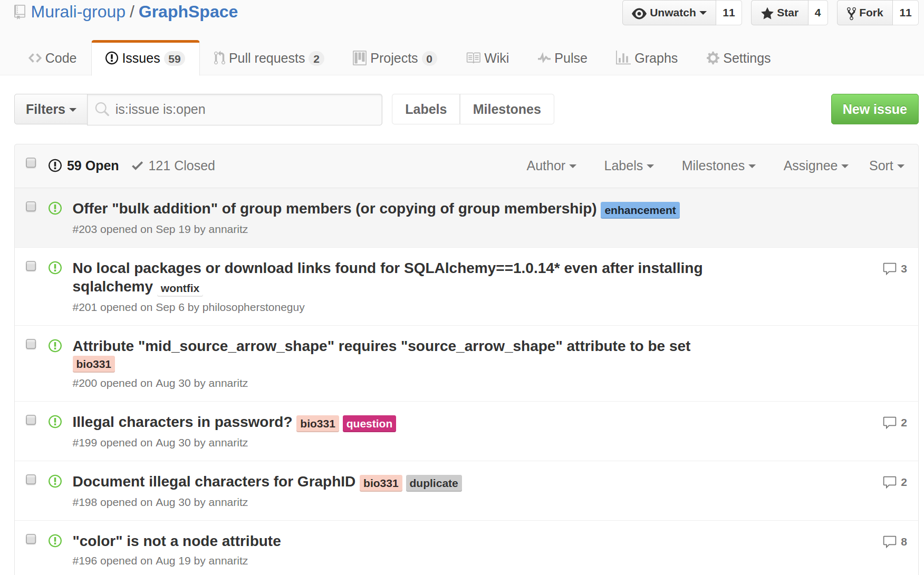
Task: Tick the checkbox for Document illegal characters issue
Action: [x=31, y=480]
